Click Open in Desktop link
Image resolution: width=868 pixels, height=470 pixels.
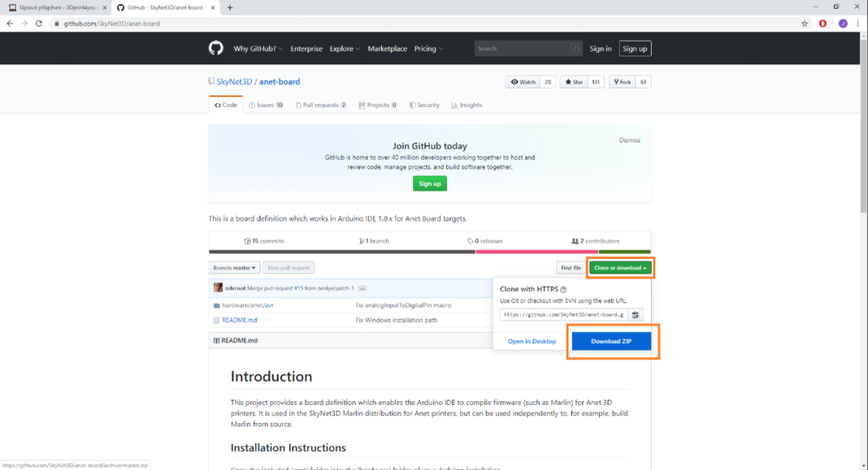[x=532, y=341]
